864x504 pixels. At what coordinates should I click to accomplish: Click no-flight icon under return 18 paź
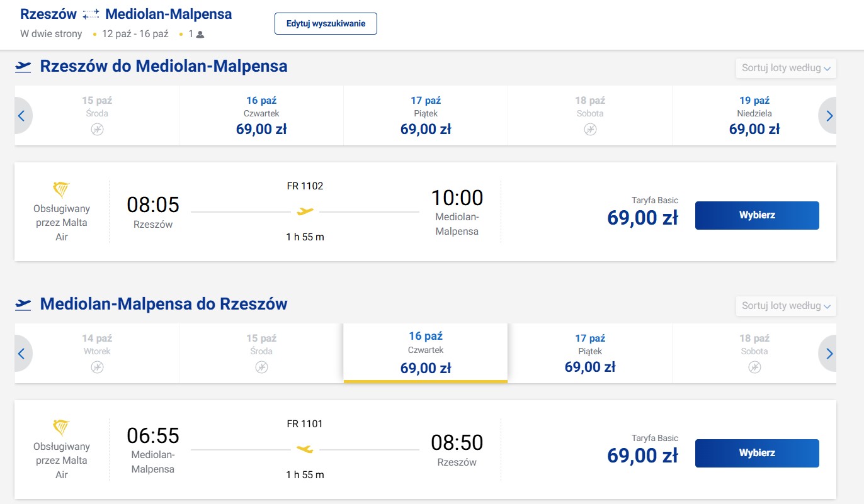[754, 367]
